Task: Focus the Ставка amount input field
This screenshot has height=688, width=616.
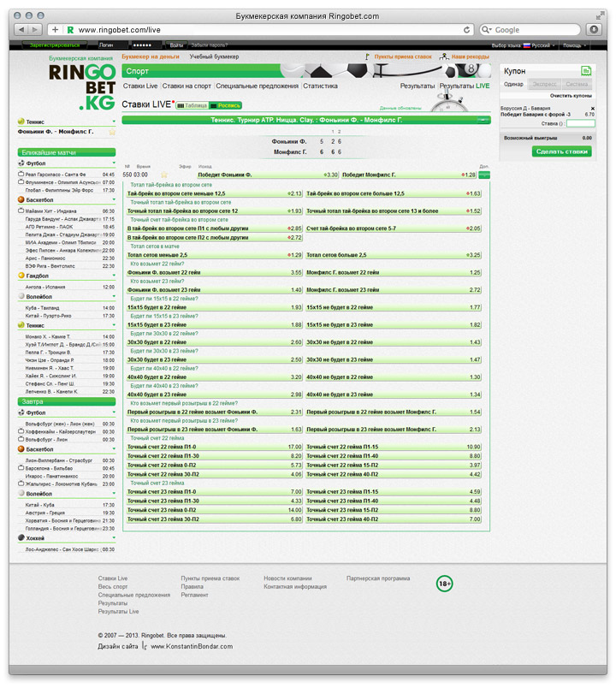Action: 580,124
